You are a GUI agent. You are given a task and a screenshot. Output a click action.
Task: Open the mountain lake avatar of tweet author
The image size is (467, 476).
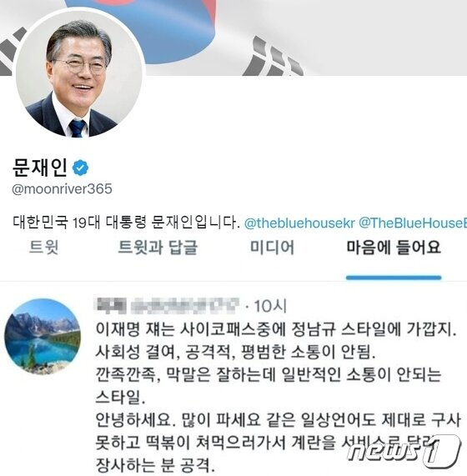coord(43,336)
